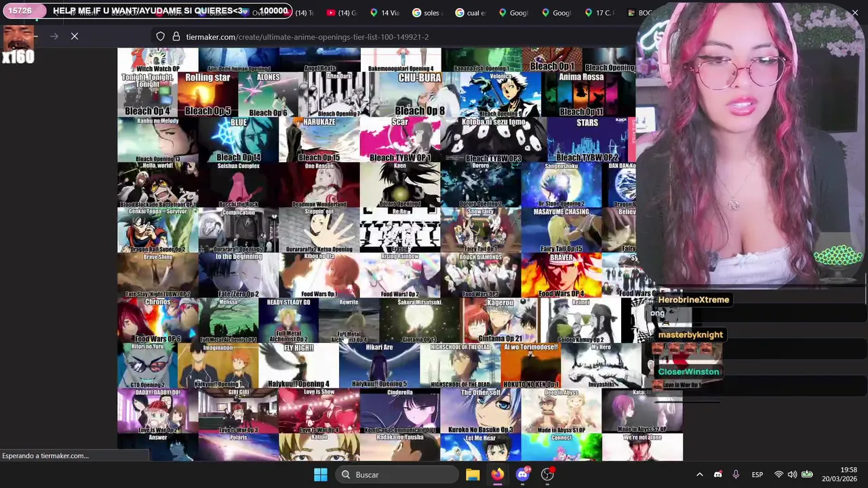Switch to the cual e Google tab

click(x=470, y=13)
